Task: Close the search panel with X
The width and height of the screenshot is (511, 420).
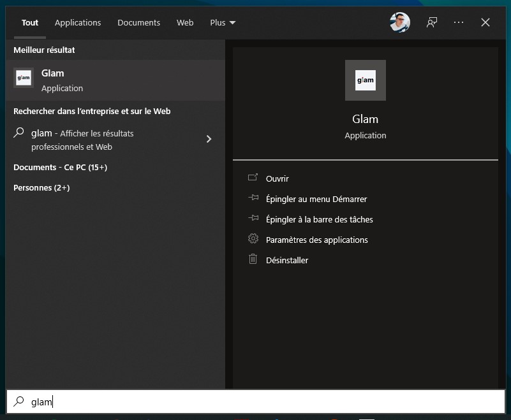Action: point(485,22)
